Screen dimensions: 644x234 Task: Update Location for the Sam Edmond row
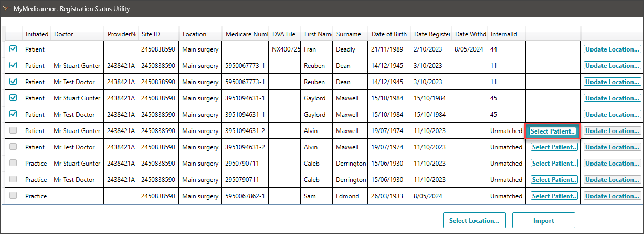coord(612,196)
